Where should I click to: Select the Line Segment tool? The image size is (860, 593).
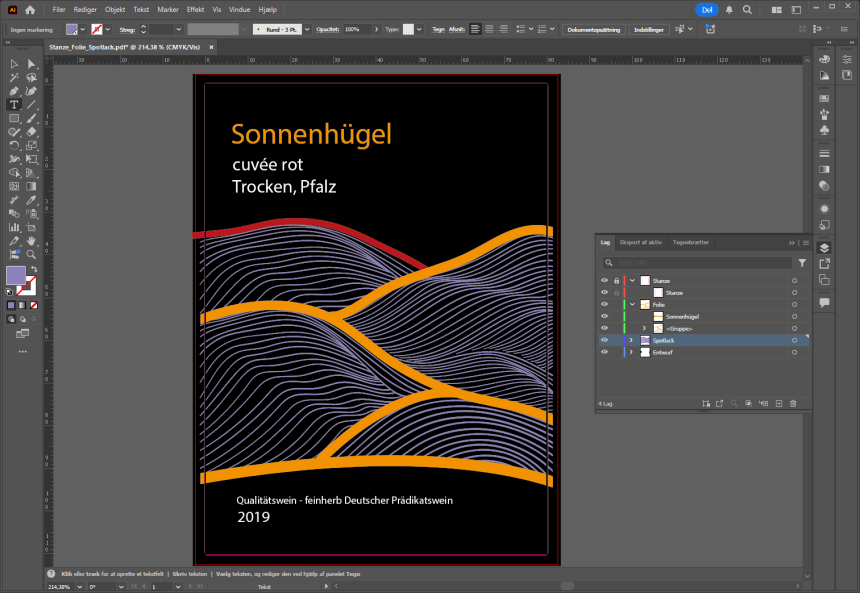(32, 105)
